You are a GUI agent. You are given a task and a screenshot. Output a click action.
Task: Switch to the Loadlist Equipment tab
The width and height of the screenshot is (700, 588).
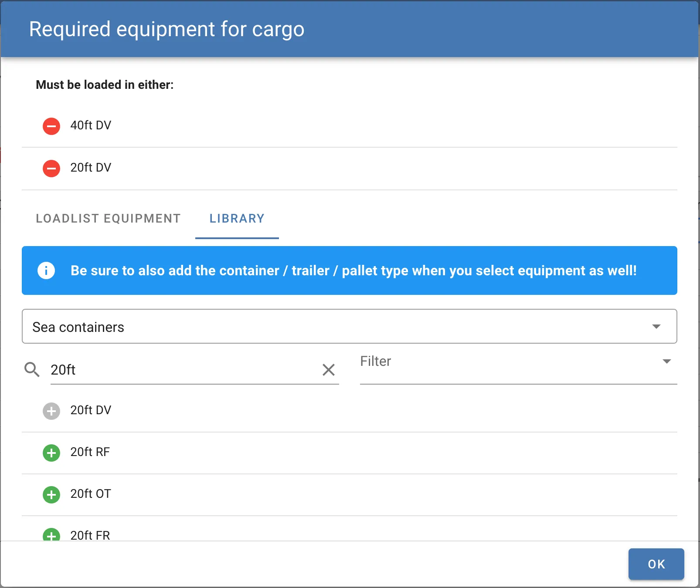coord(108,219)
